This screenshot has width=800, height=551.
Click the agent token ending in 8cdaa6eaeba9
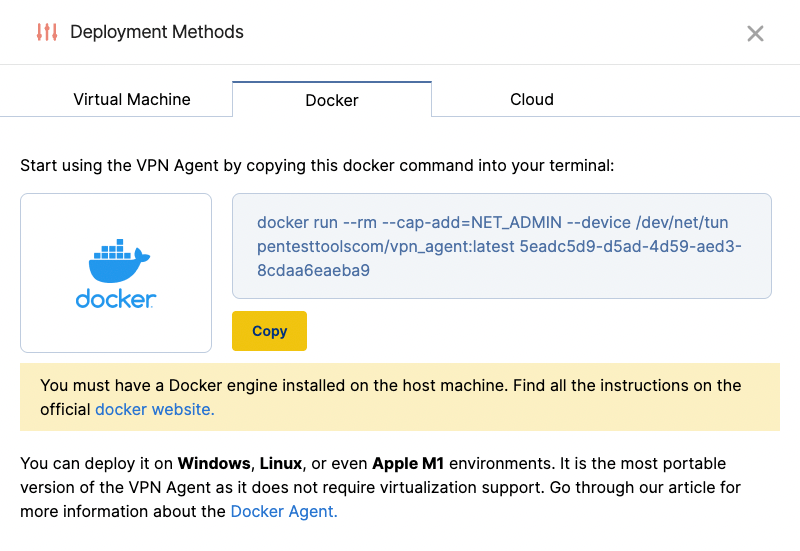[x=313, y=270]
